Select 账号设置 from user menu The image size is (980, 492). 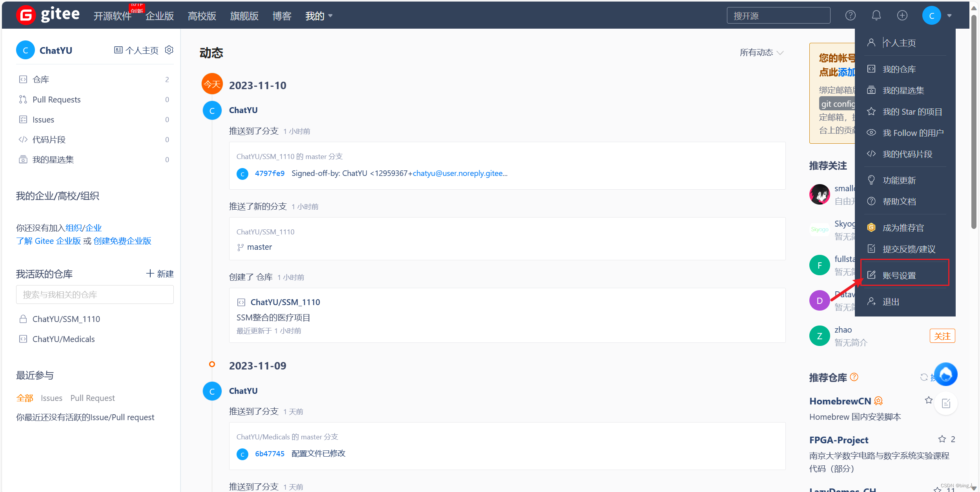click(899, 275)
